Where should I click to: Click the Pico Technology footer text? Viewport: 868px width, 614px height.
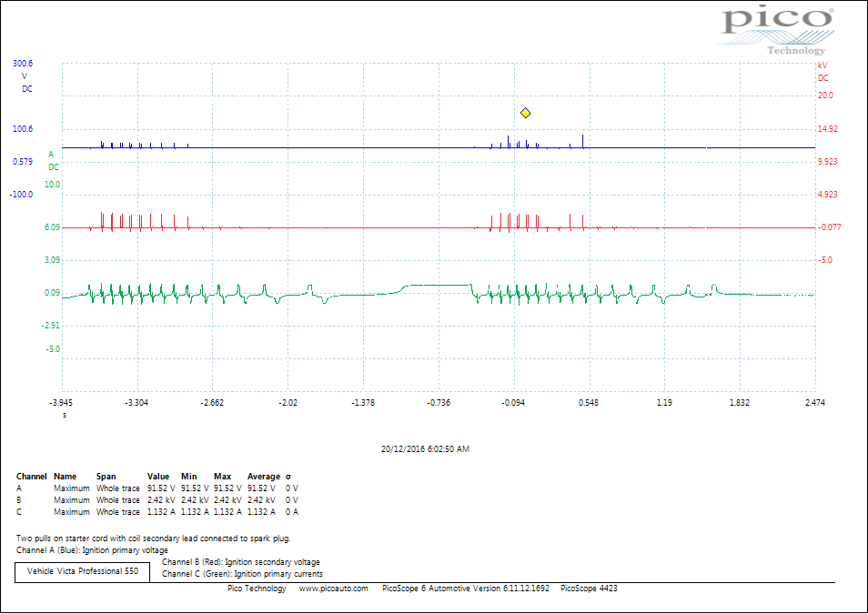coord(257,588)
